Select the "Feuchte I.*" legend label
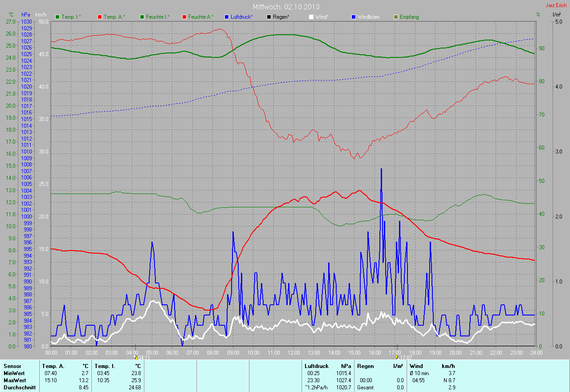 158,17
